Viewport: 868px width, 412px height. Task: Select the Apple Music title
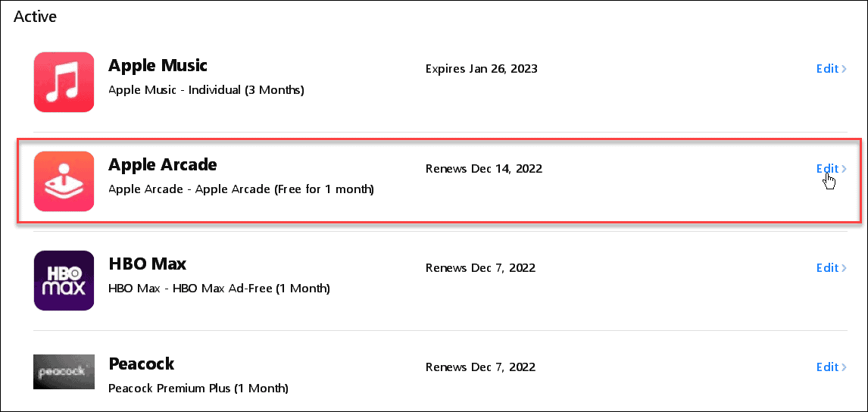pos(158,66)
